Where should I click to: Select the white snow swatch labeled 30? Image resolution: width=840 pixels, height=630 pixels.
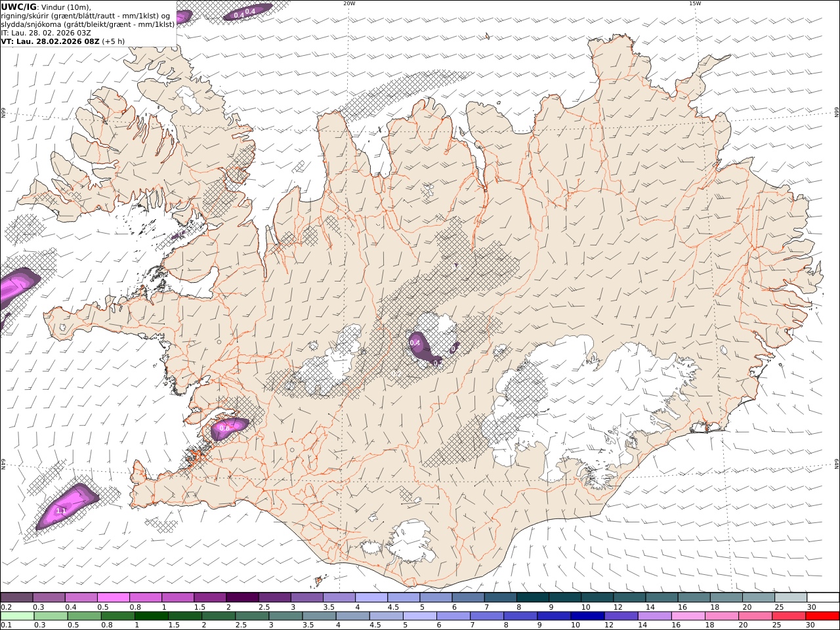[x=822, y=597]
